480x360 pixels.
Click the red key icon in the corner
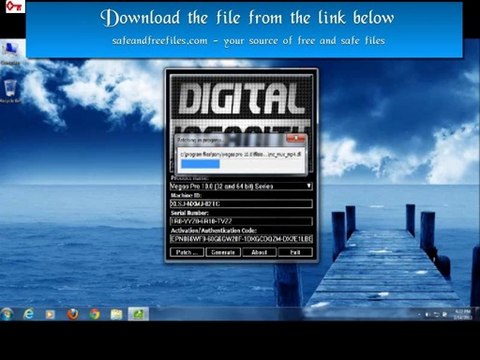pos(15,6)
